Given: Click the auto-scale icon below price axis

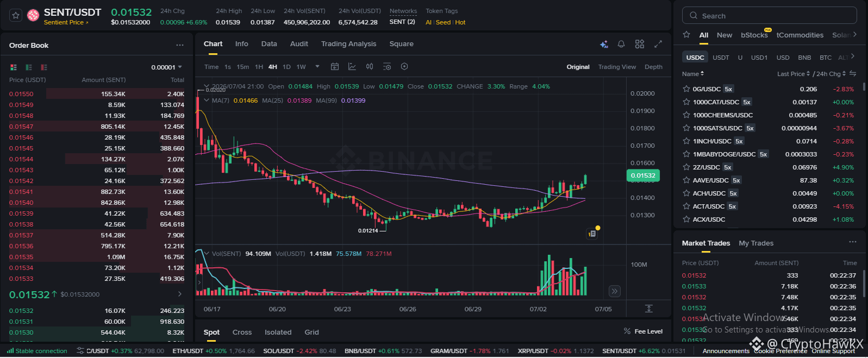Looking at the screenshot, I should click(x=649, y=309).
